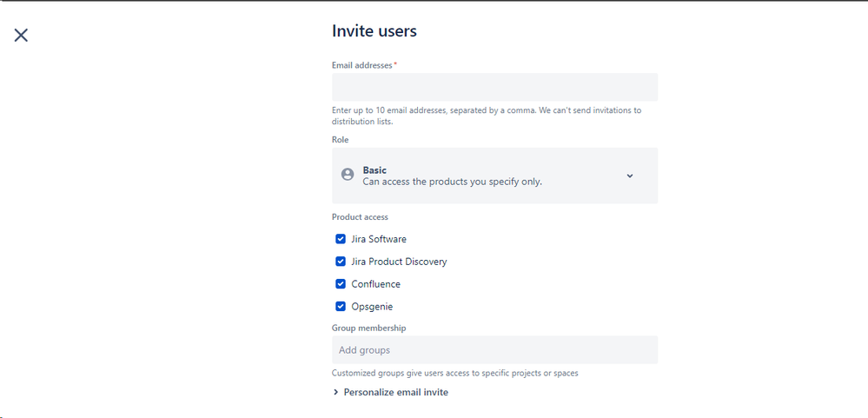The width and height of the screenshot is (868, 418).
Task: Click 'Can access the products you specify only.'
Action: pyautogui.click(x=453, y=182)
